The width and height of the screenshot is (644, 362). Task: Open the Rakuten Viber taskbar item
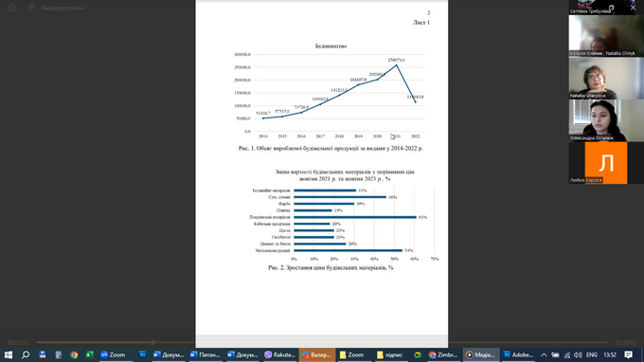(x=280, y=354)
